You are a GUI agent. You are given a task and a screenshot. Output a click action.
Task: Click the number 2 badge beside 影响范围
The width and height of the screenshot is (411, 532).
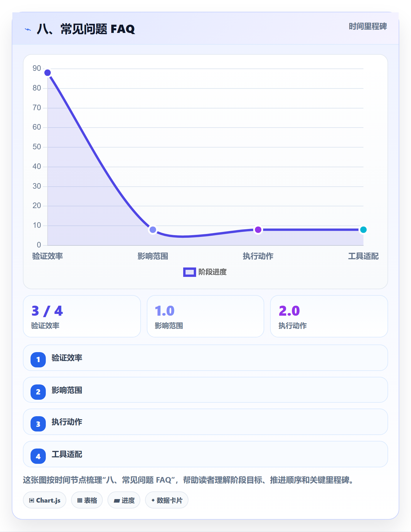(x=38, y=392)
